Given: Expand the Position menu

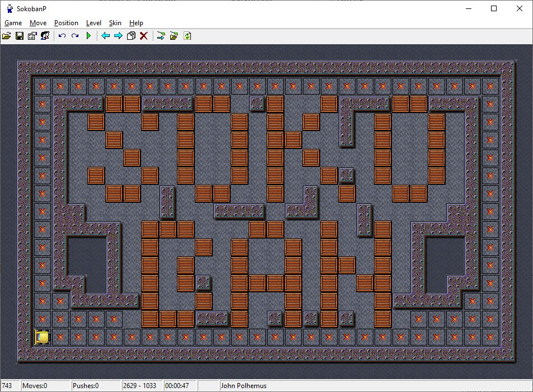Looking at the screenshot, I should pyautogui.click(x=66, y=23).
